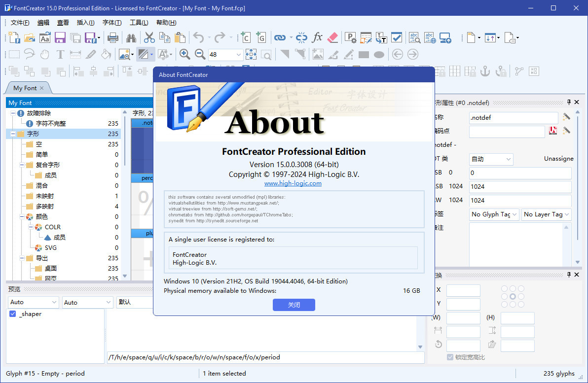Click the fx formula toolbar icon
This screenshot has width=588, height=383.
point(317,37)
